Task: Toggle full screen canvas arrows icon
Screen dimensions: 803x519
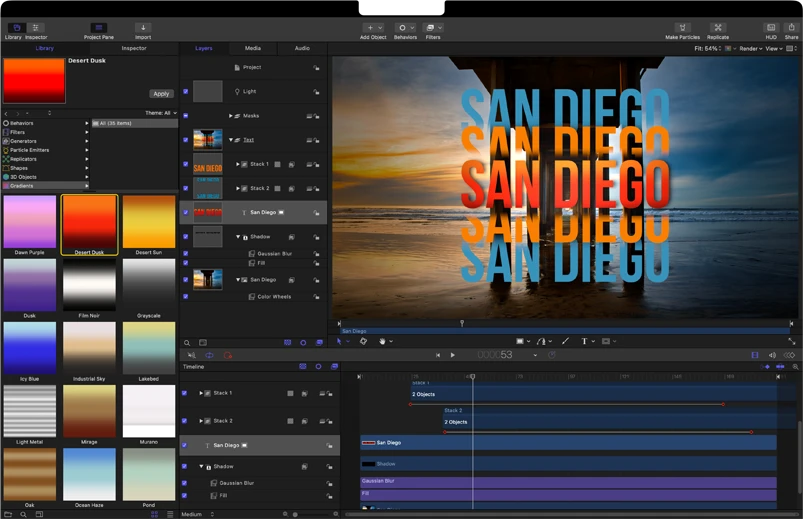Action: [x=792, y=341]
